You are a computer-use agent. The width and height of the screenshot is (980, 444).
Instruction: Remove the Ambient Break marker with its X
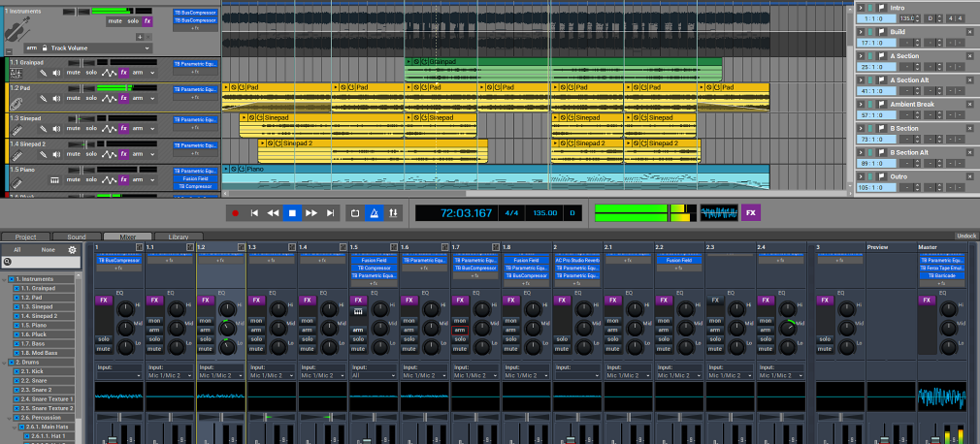[968, 105]
